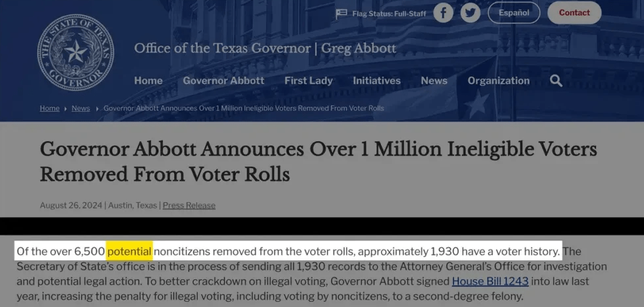Screen dimensions: 644x307
Task: Click the Home breadcrumb link
Action: tap(49, 108)
